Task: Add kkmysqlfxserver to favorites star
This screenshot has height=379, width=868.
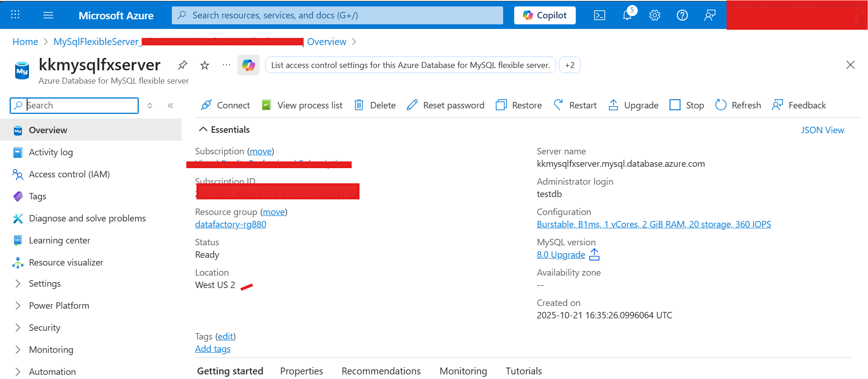Action: click(x=205, y=65)
